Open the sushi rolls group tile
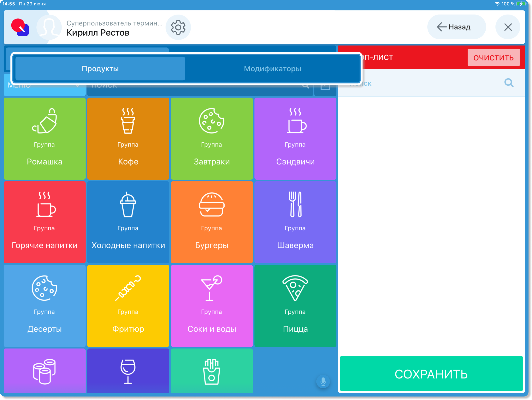The image size is (532, 400). pos(44,371)
